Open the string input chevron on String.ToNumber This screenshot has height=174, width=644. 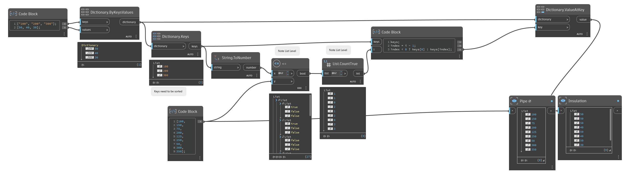click(x=238, y=67)
